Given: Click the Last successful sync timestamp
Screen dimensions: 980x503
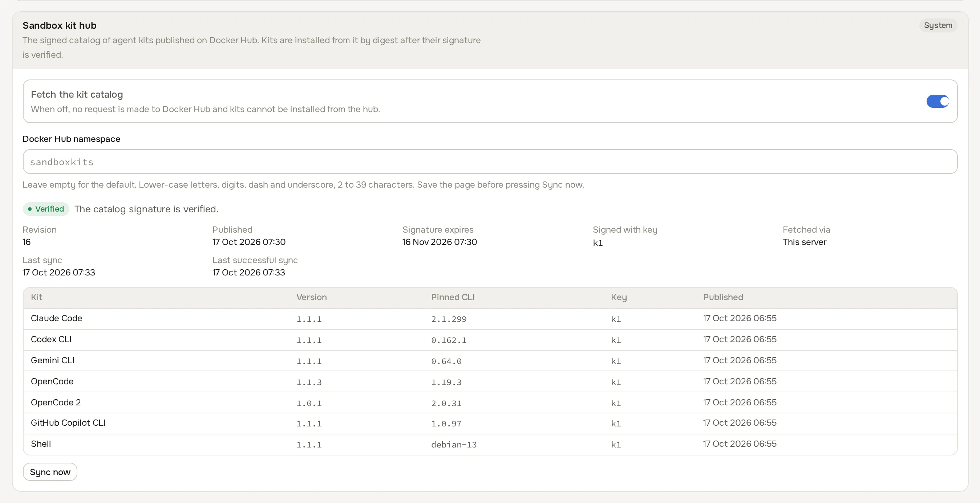Looking at the screenshot, I should [x=248, y=272].
